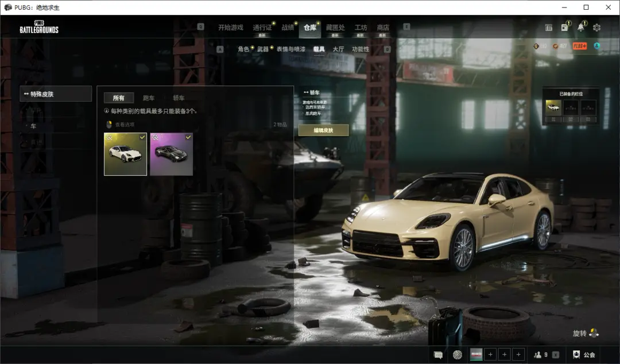620x364 pixels.
Task: Switch to 表情与喷漆 submenu
Action: tap(291, 49)
